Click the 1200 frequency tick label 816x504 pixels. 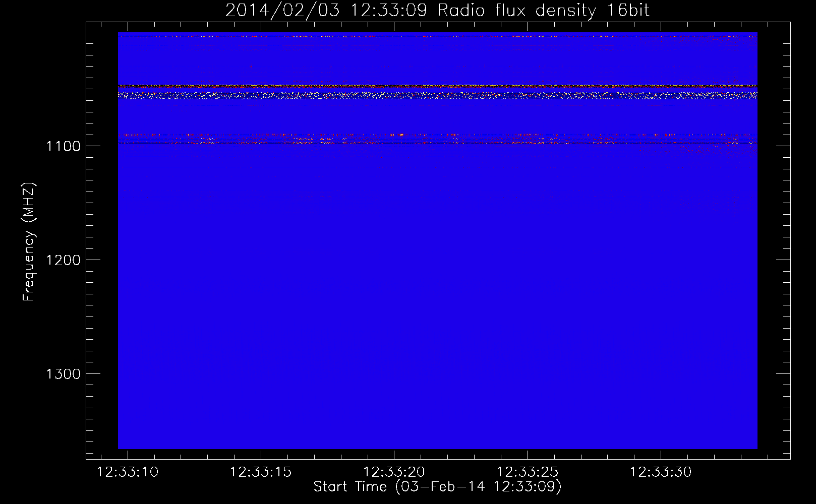64,260
